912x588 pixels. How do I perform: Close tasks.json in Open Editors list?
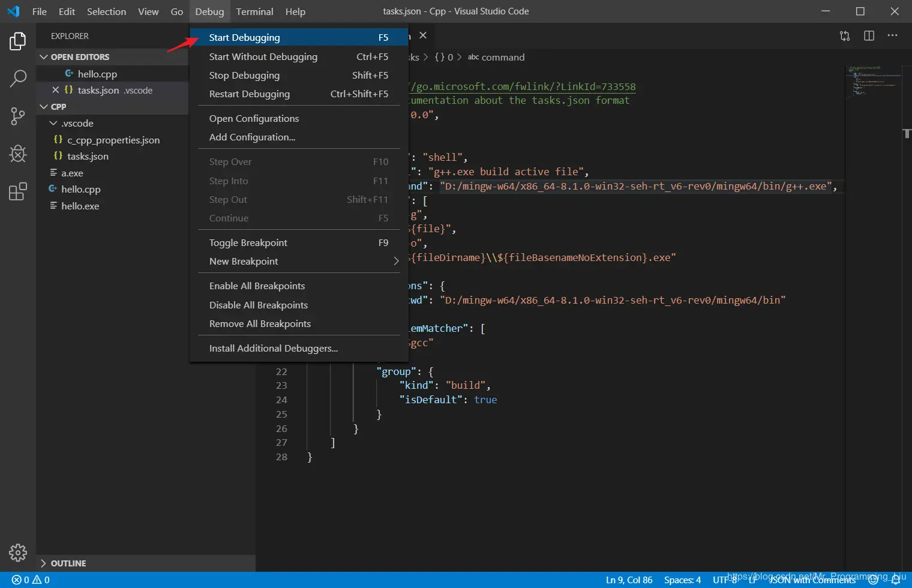(x=55, y=90)
